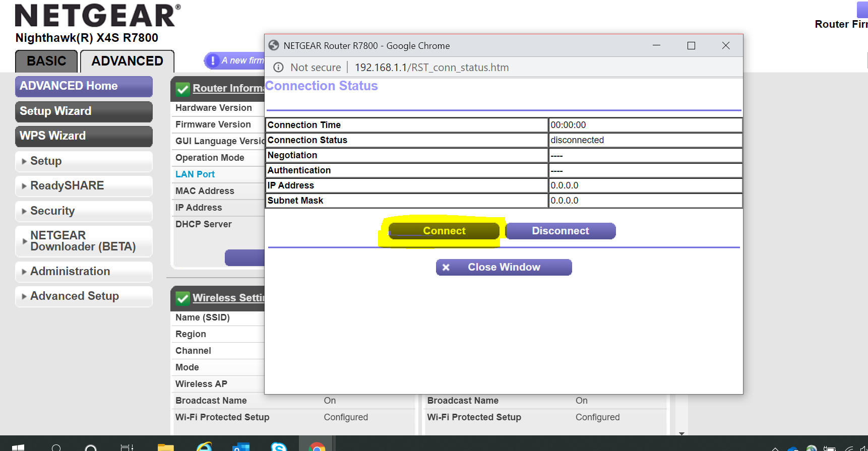The height and width of the screenshot is (451, 868).
Task: Click the green check icon beside Wireless Settings
Action: pos(182,299)
